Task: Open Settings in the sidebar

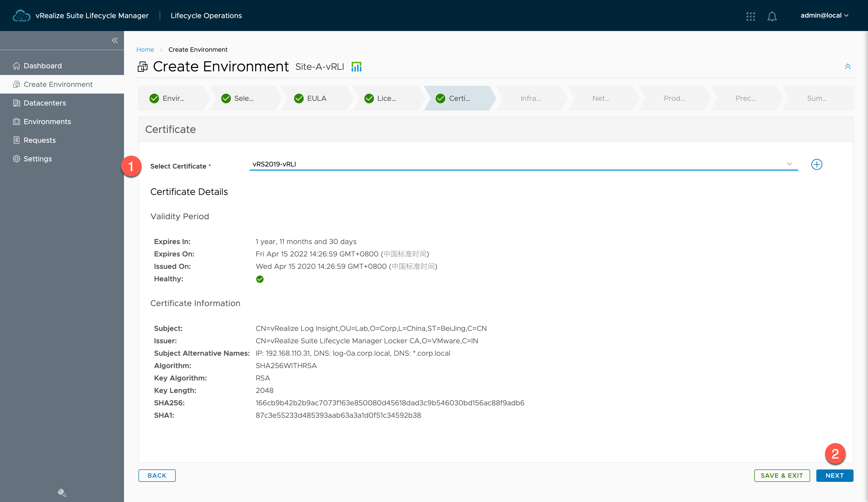Action: click(x=62, y=159)
